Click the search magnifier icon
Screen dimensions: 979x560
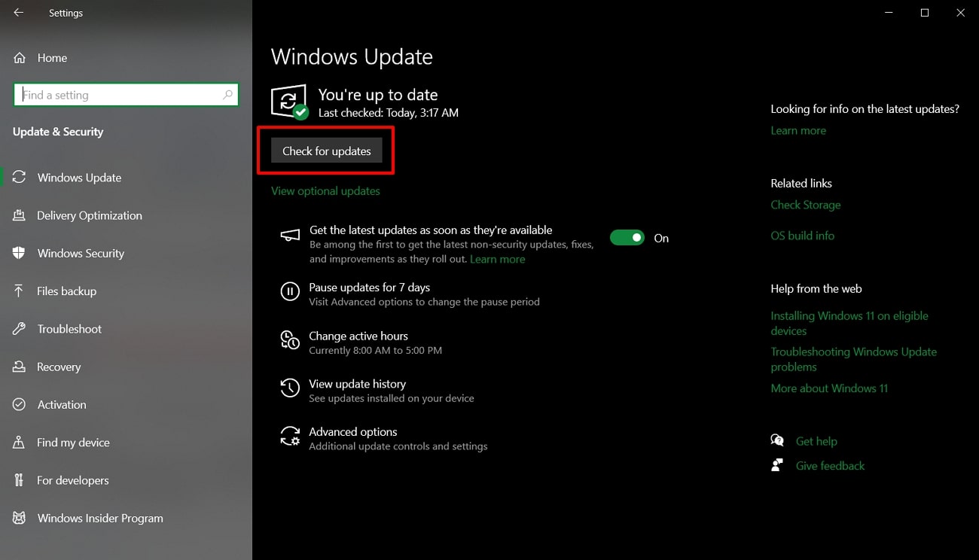(227, 95)
